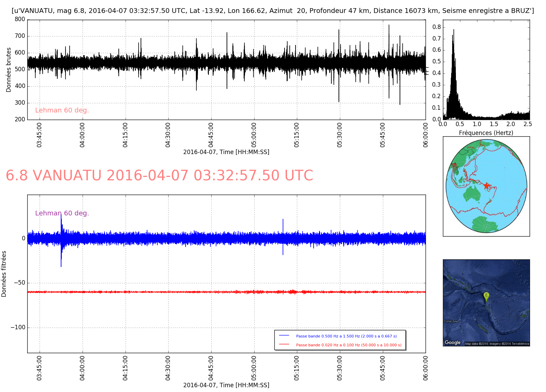The width and height of the screenshot is (546, 392).
Task: Click the 0.500 Hz passe bande legend text
Action: tap(346, 336)
